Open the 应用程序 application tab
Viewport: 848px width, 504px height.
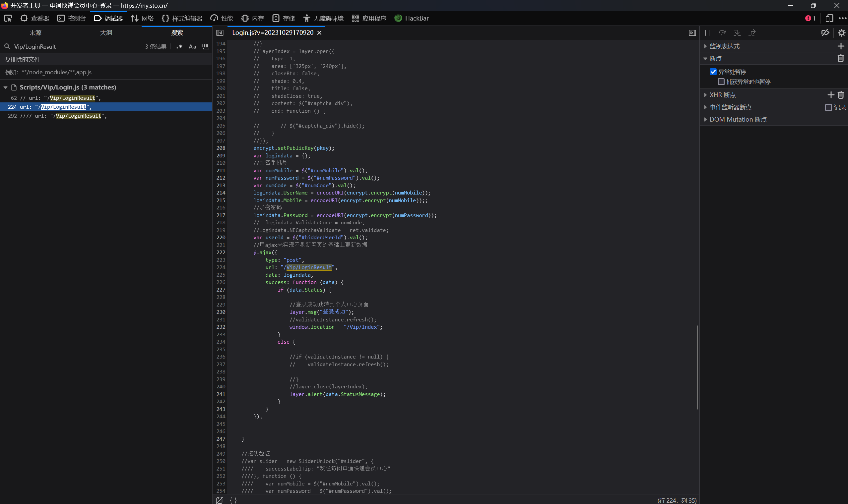coord(369,18)
